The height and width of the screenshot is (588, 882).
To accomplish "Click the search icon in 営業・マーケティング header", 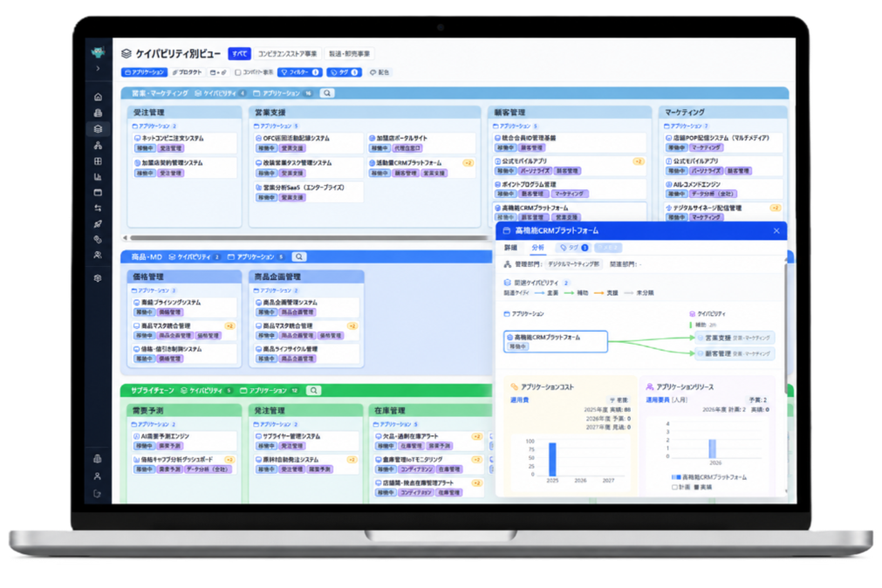I will [x=327, y=93].
